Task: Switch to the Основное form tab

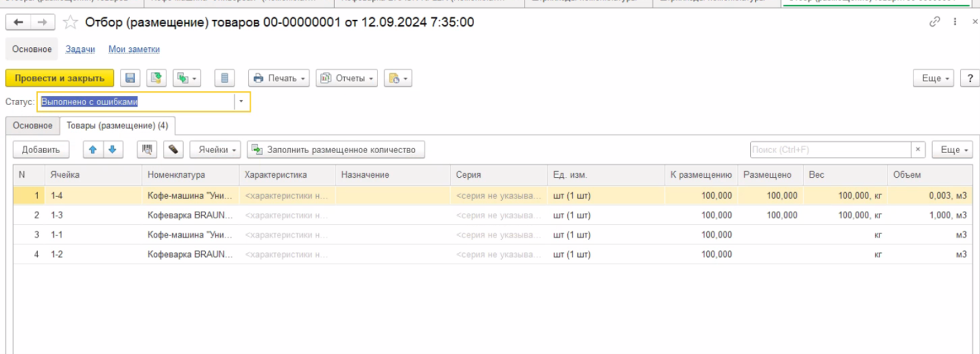Action: [x=33, y=126]
